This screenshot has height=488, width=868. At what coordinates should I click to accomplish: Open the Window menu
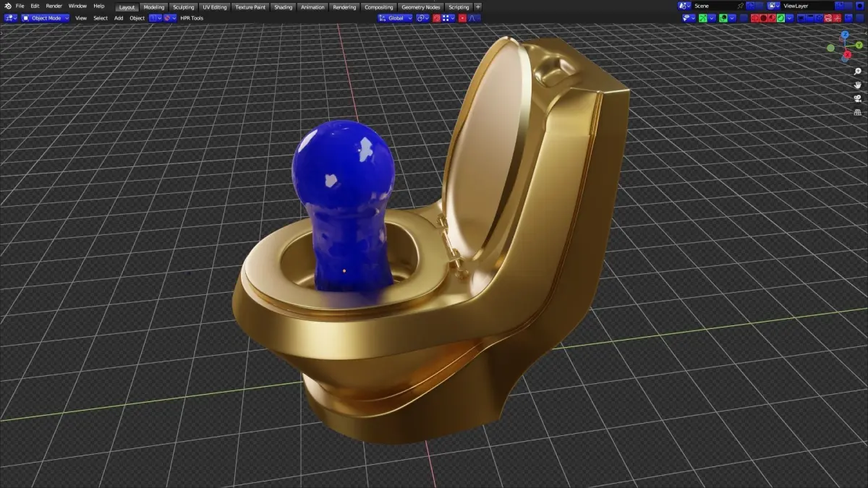coord(77,6)
